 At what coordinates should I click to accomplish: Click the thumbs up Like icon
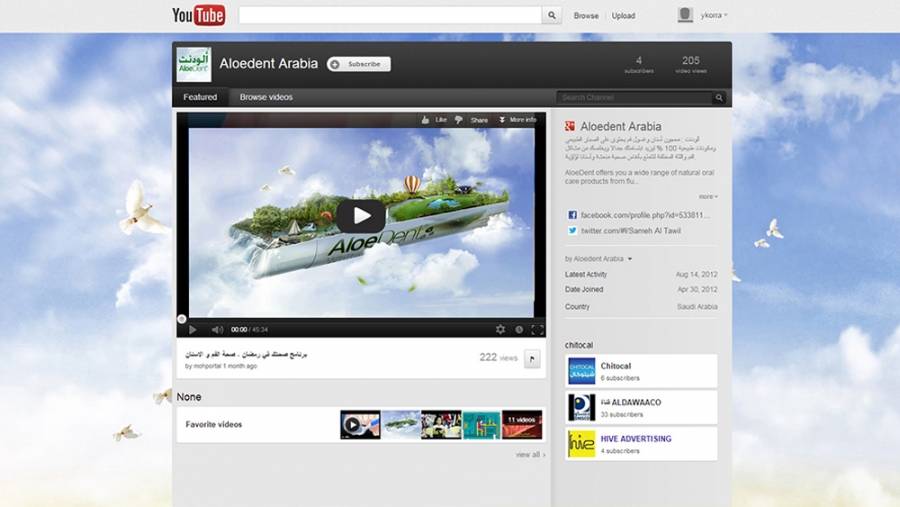(x=425, y=120)
